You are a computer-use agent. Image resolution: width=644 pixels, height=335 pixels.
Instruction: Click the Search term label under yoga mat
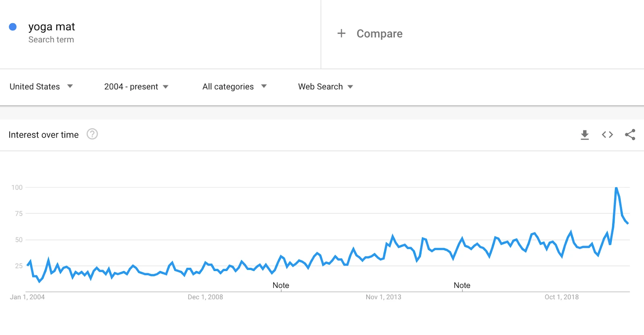point(51,39)
